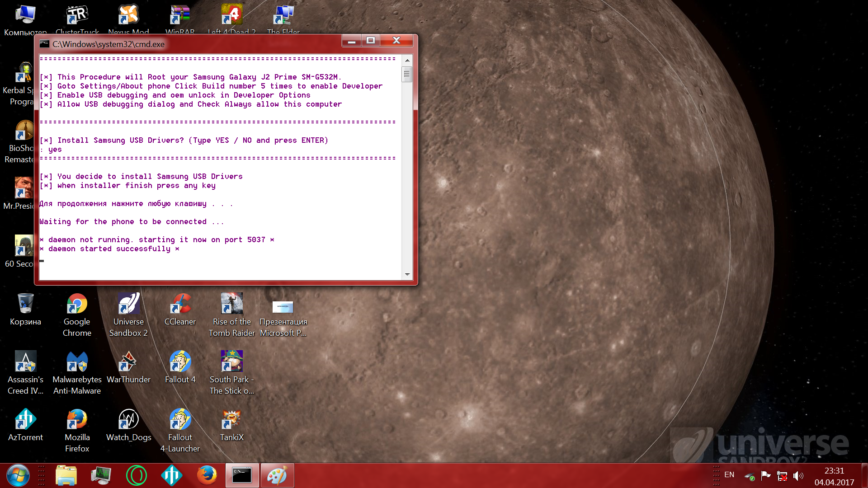This screenshot has height=488, width=868.
Task: Open the Nexus Mod Manager shortcut
Action: 129,18
